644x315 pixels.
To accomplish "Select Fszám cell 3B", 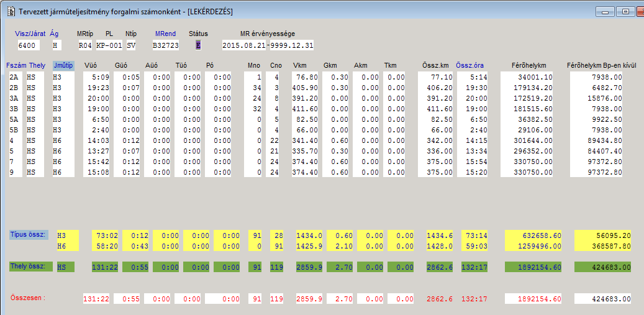I will point(16,109).
